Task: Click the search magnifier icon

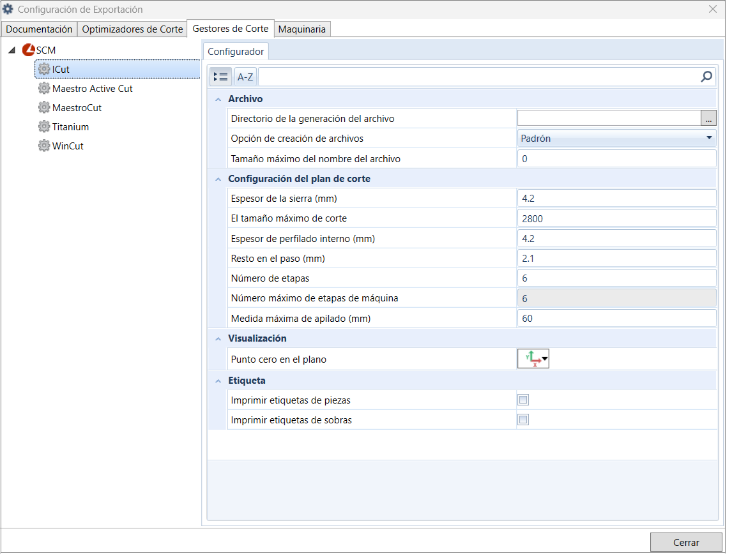Action: point(706,77)
